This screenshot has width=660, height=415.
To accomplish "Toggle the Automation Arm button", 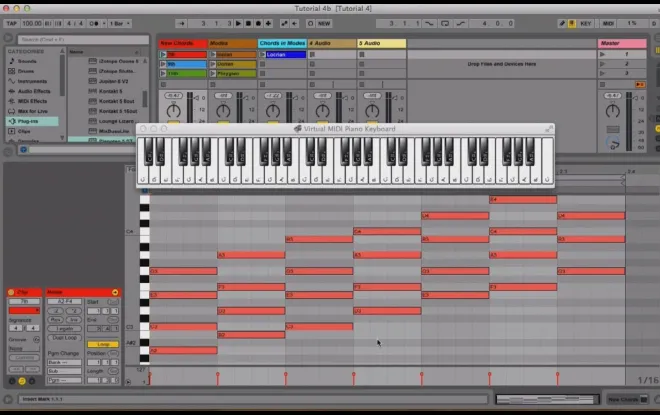I will tap(284, 24).
